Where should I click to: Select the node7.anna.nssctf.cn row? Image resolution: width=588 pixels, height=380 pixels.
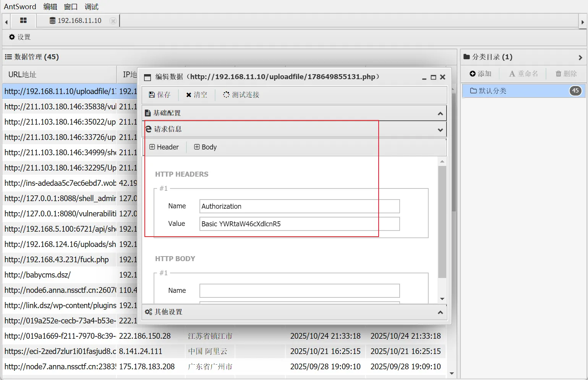(x=224, y=367)
